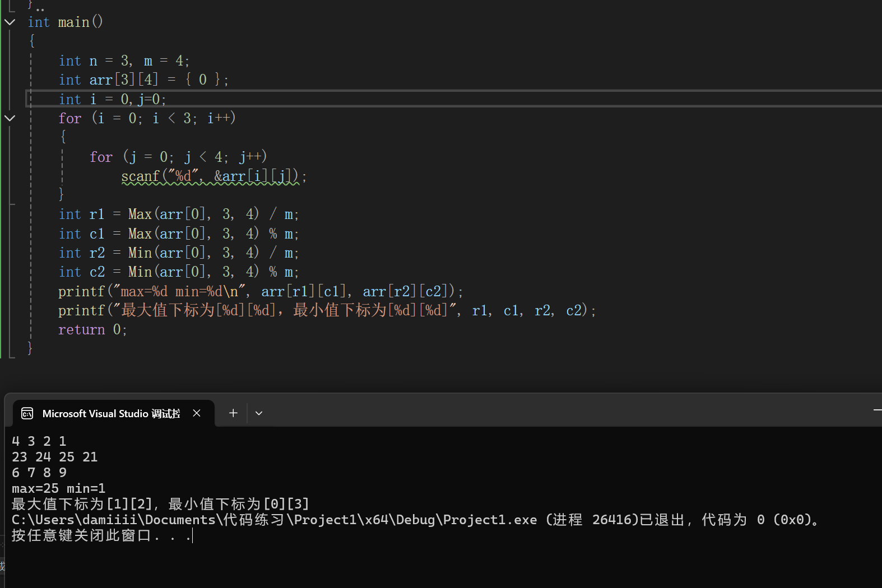
Task: Place cursor in 'int i = 0, j=0;' line
Action: pos(113,99)
